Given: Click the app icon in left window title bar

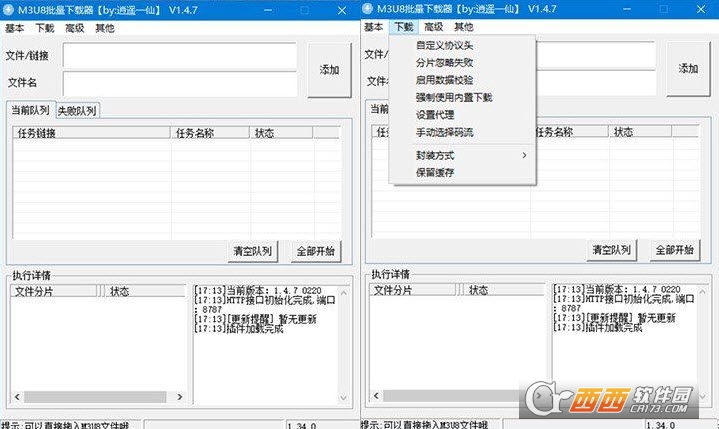Looking at the screenshot, I should click(9, 8).
